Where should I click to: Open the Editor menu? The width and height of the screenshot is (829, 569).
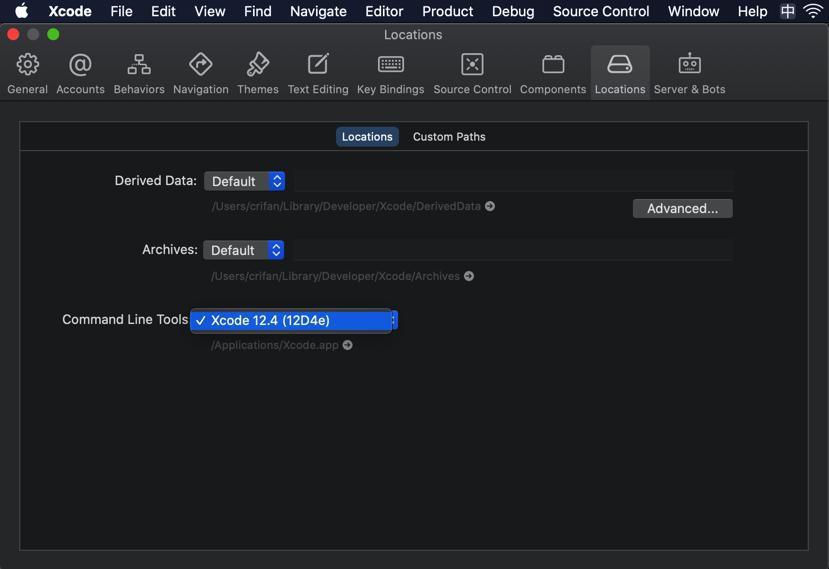tap(384, 11)
